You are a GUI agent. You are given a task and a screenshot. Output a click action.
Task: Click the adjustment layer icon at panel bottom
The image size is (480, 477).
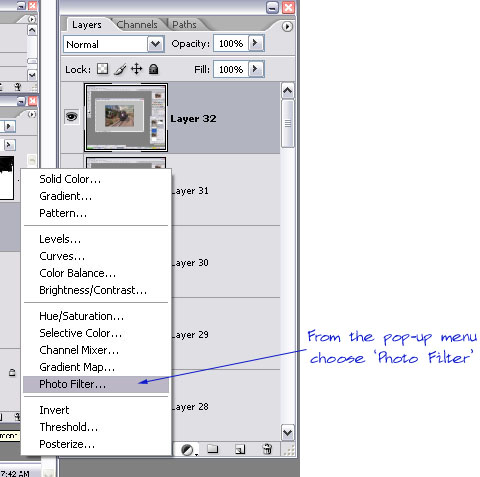point(188,450)
